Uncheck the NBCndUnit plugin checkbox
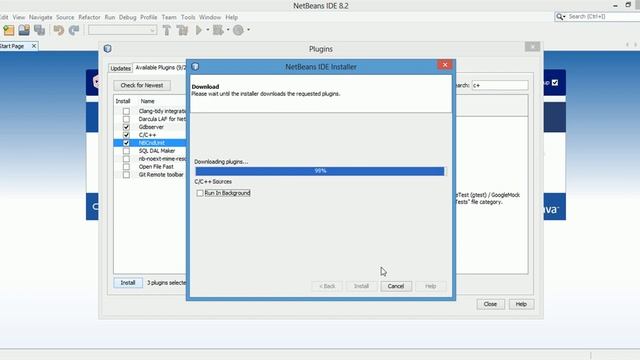Viewport: 640px width, 360px height. (126, 143)
